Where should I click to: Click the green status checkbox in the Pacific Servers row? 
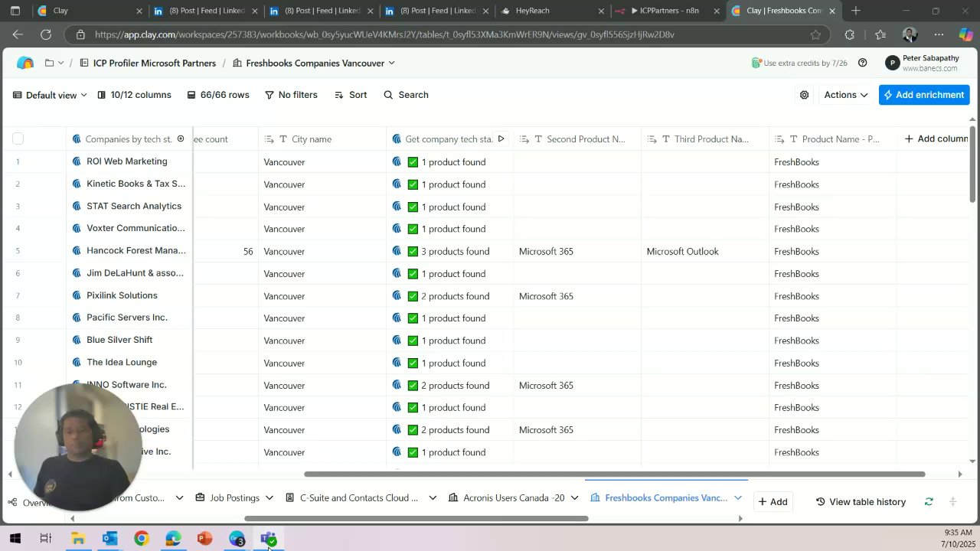click(413, 318)
